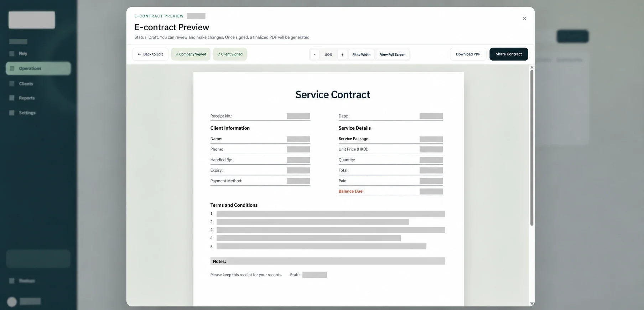Viewport: 644px width, 310px height.
Task: Click the scrollbar up arrow
Action: [x=532, y=67]
